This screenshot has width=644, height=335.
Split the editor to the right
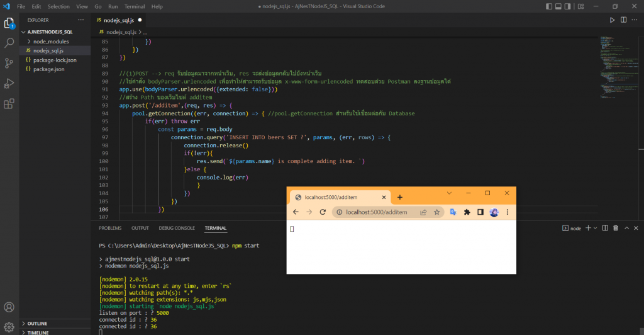click(x=623, y=20)
